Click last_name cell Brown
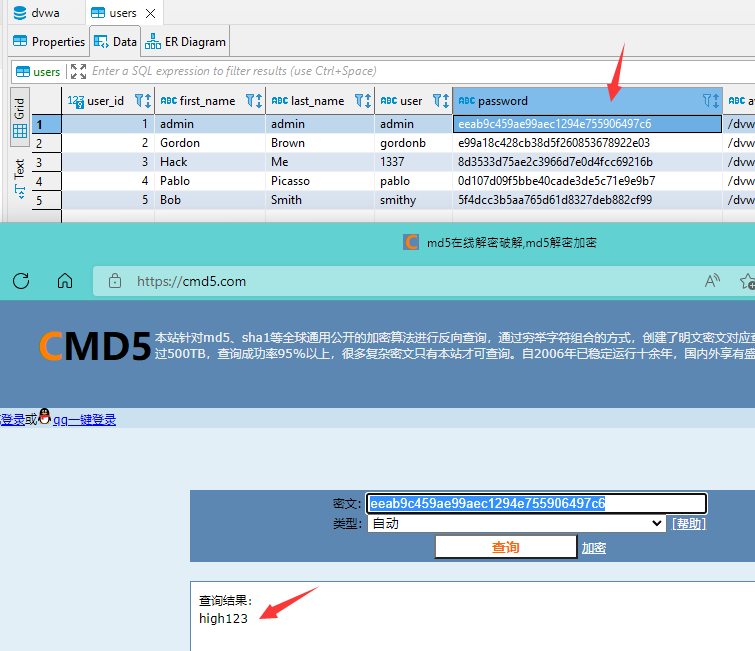 tap(320, 143)
